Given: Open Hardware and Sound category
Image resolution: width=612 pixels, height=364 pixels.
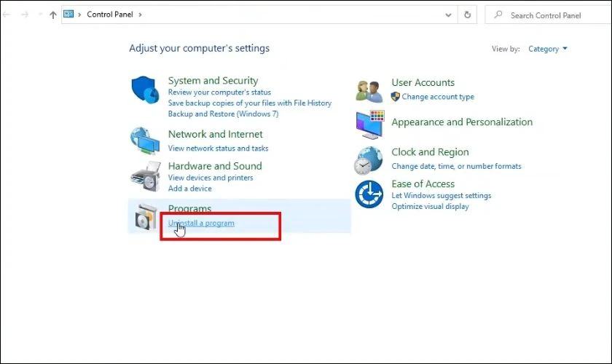Looking at the screenshot, I should tap(215, 166).
